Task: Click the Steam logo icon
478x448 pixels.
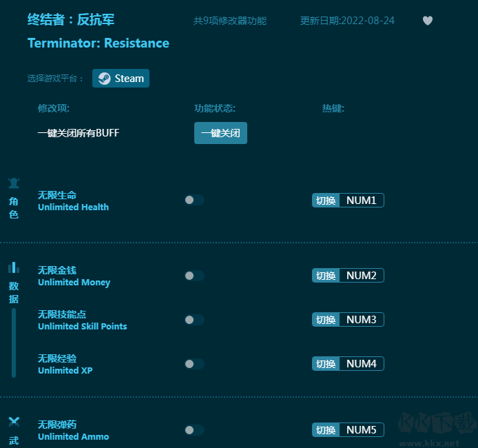Action: (104, 78)
